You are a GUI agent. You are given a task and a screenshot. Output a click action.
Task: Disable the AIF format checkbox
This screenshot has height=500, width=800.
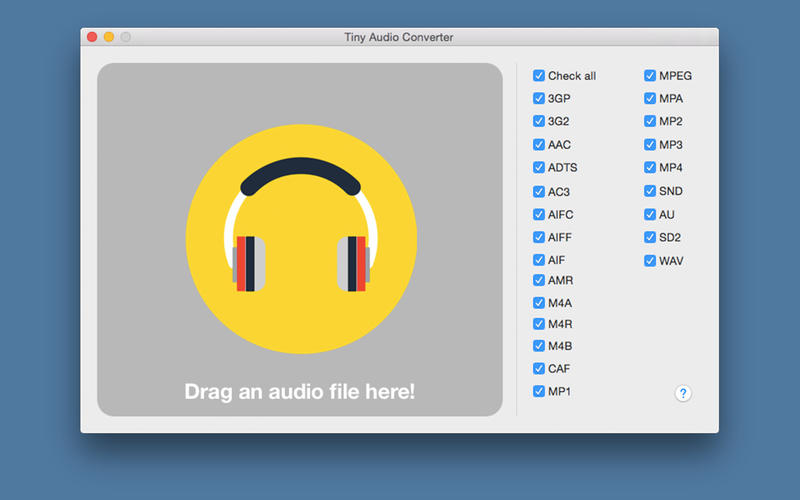click(539, 260)
